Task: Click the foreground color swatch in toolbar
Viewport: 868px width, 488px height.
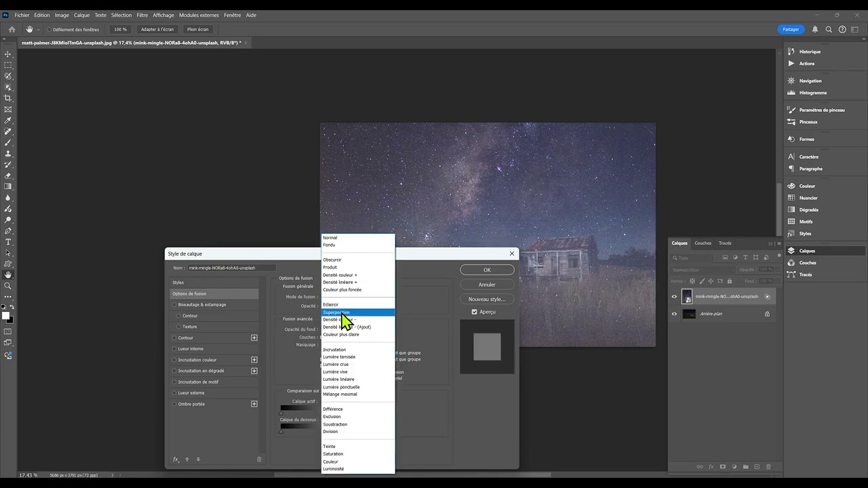Action: (5, 316)
